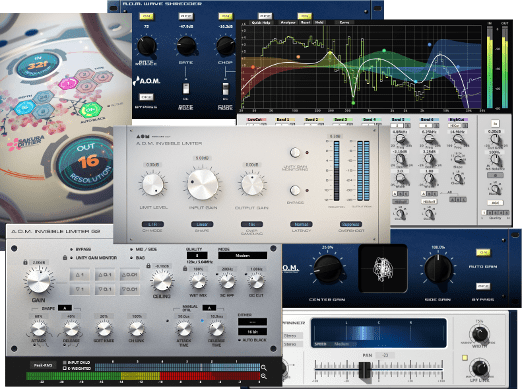Click the DC CUT knob in Limiter G2
522x389 pixels.
click(256, 281)
